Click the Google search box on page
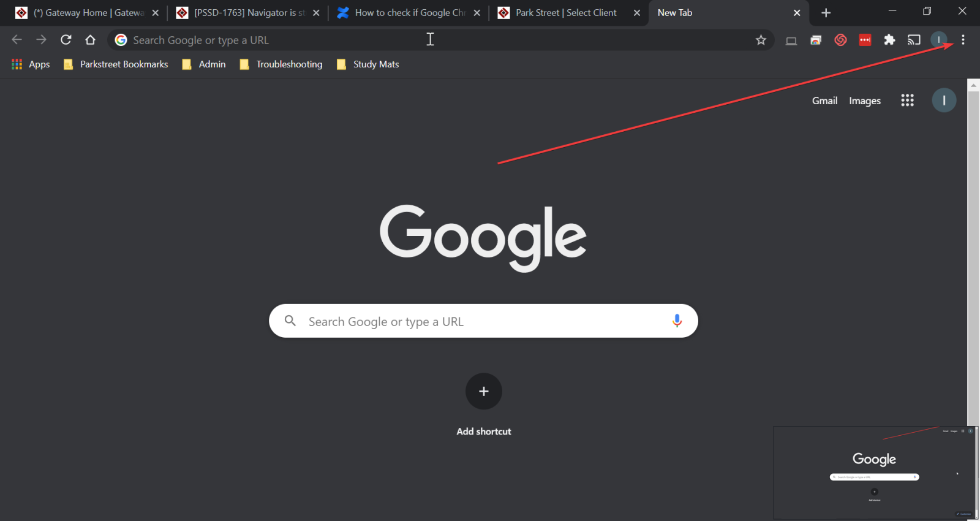Viewport: 980px width, 521px height. coord(483,321)
